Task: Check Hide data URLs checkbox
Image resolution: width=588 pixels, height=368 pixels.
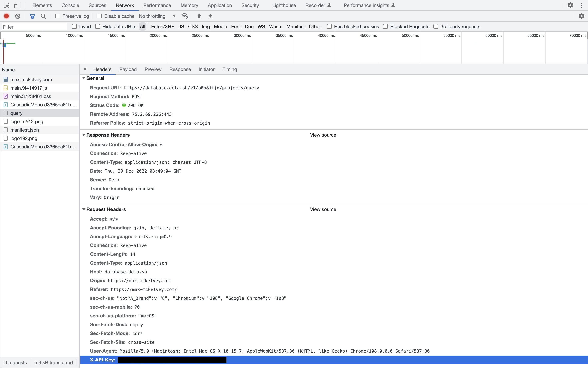Action: click(98, 27)
